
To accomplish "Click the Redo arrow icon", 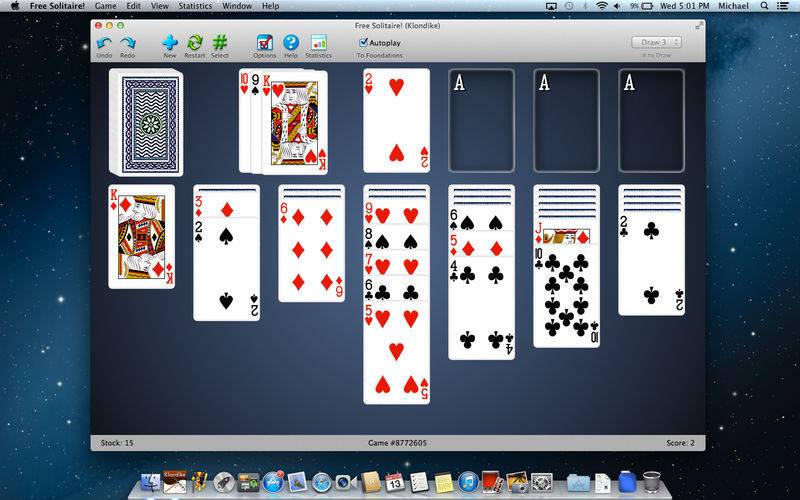I will point(128,43).
